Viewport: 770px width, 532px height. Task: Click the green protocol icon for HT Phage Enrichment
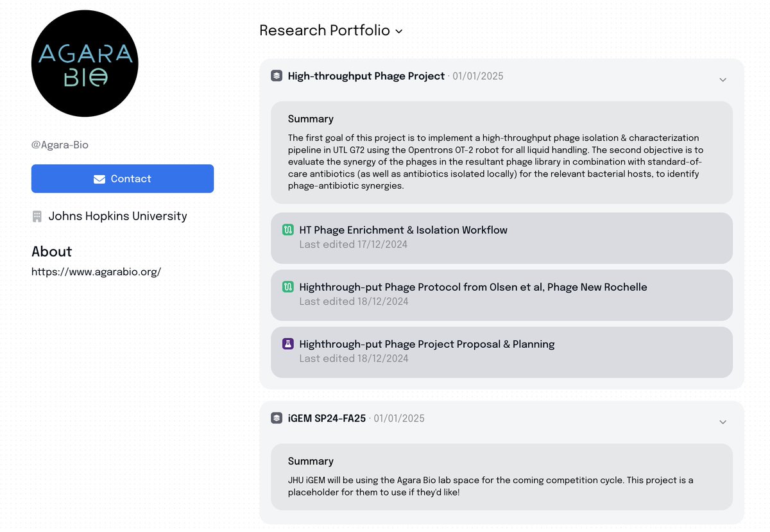pyautogui.click(x=288, y=230)
